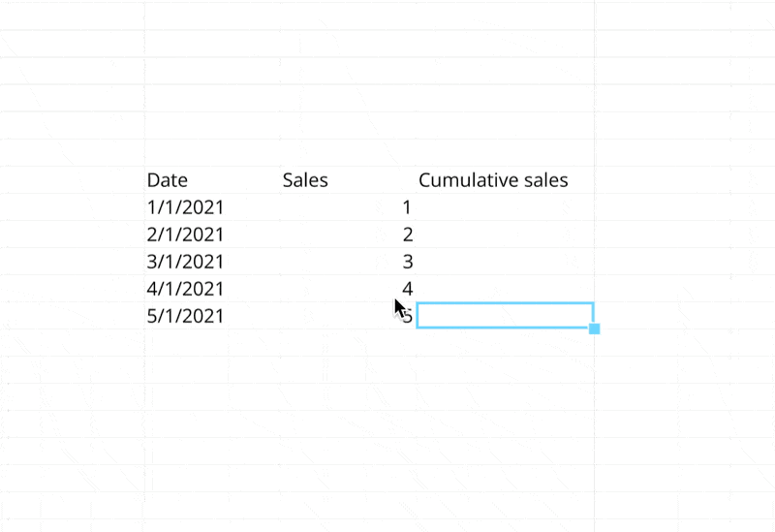Select empty cumulative sales cell for 3/1/2021
This screenshot has height=532, width=775.
(505, 262)
